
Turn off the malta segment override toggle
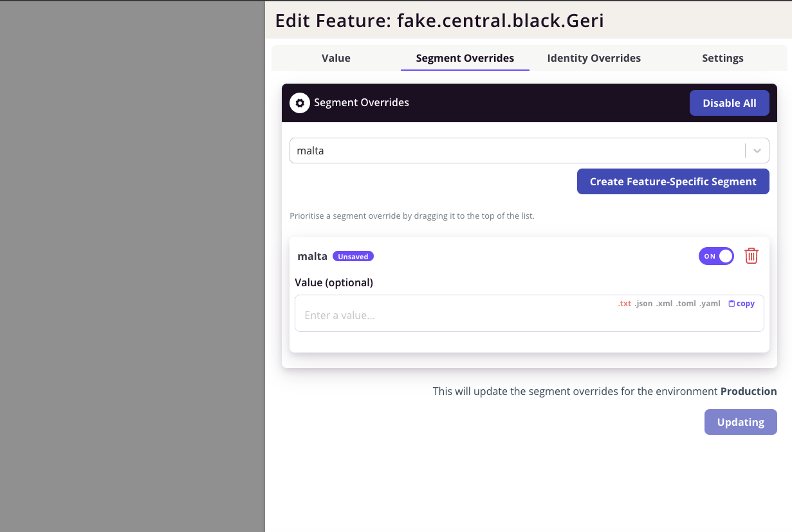click(x=716, y=255)
